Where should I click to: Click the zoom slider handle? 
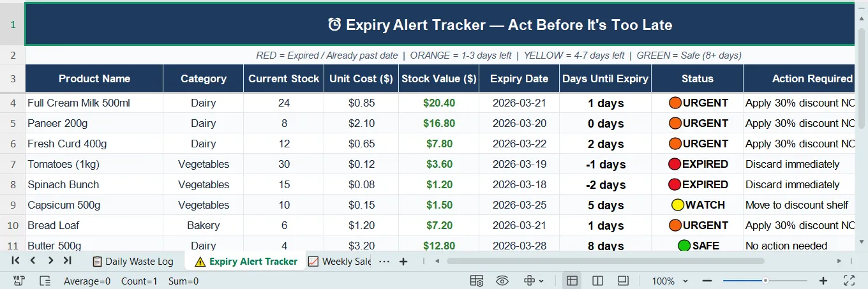(x=765, y=281)
